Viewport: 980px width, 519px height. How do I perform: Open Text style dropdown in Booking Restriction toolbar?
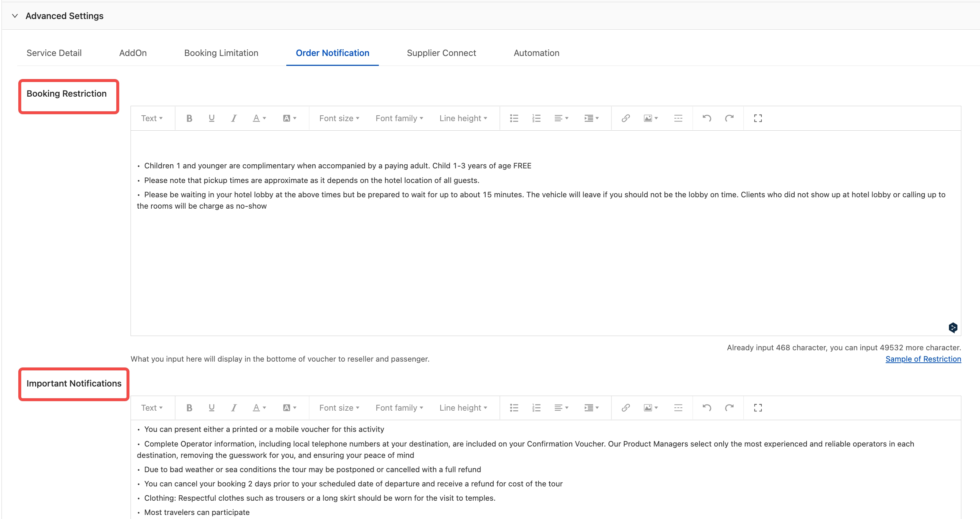[x=152, y=119]
